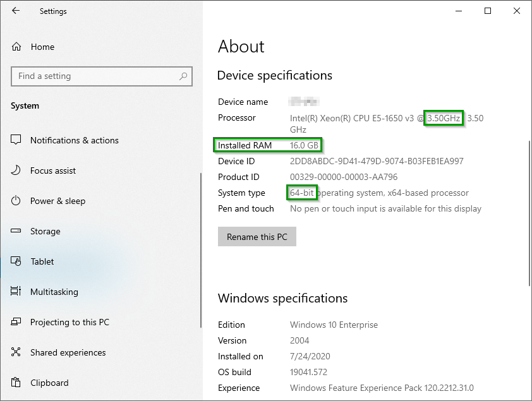This screenshot has width=532, height=401.
Task: Open the Tablet settings page
Action: (42, 261)
